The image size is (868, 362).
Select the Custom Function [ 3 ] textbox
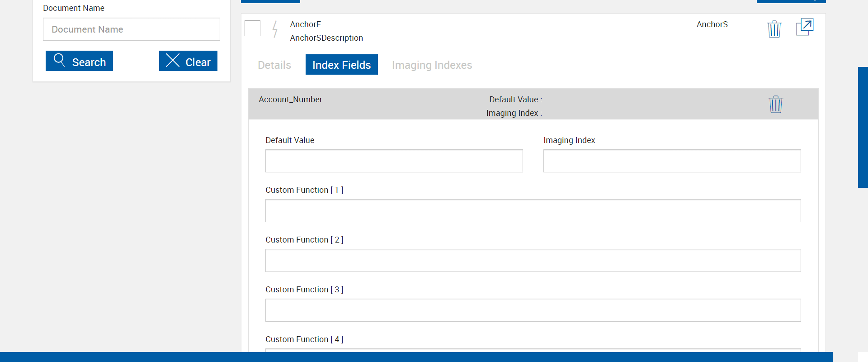[x=533, y=310]
